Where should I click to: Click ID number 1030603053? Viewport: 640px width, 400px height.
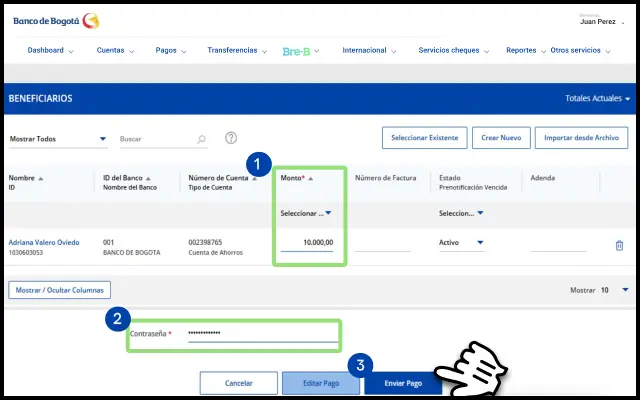tap(26, 253)
